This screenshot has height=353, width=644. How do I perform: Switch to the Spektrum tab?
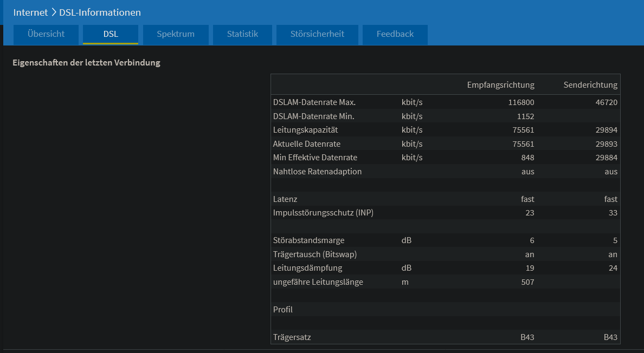click(176, 34)
